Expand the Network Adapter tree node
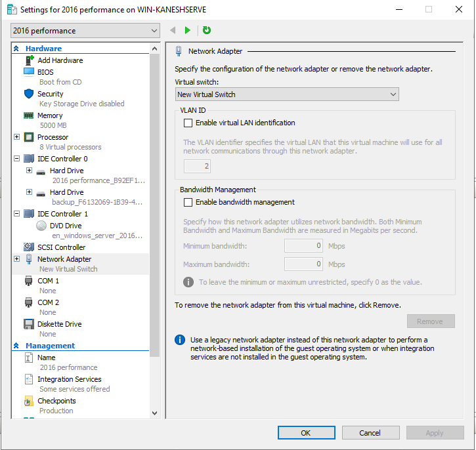Image resolution: width=476 pixels, height=450 pixels. [16, 259]
